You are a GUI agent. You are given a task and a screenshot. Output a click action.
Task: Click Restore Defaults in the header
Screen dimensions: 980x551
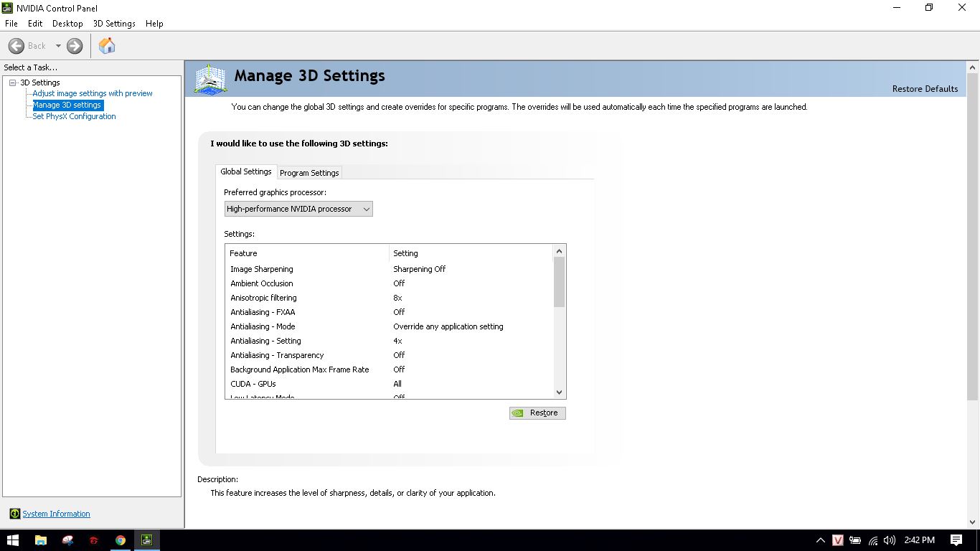click(x=925, y=89)
